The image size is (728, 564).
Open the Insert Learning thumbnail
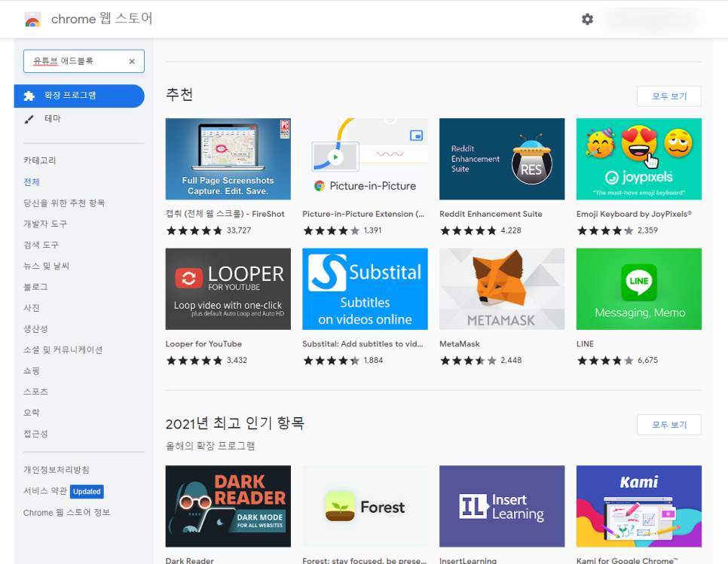[x=502, y=506]
